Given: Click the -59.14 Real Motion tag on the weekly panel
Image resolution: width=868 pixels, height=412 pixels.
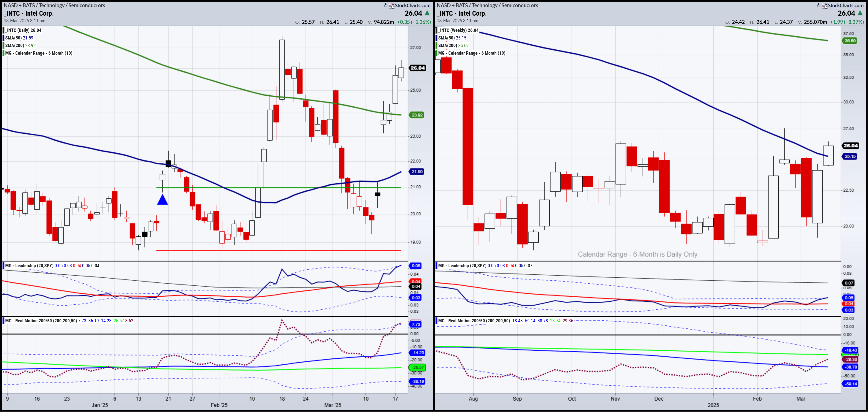Looking at the screenshot, I should pyautogui.click(x=850, y=384).
